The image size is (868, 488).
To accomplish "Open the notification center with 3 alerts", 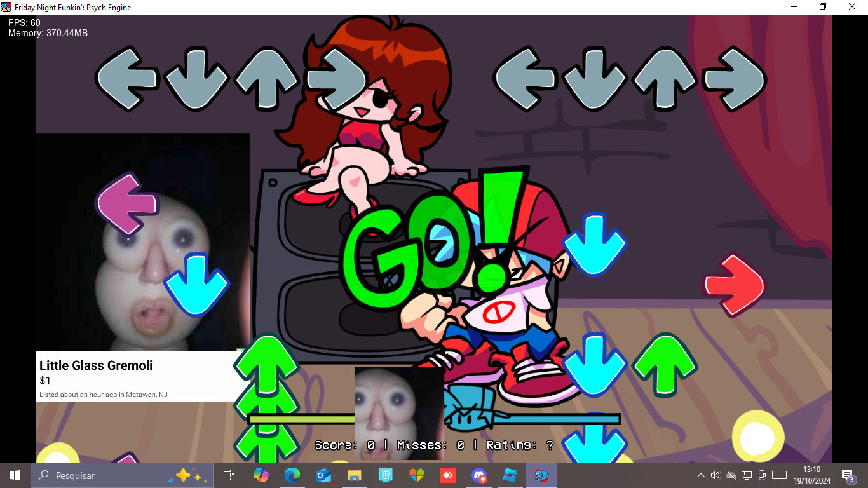I will (848, 475).
